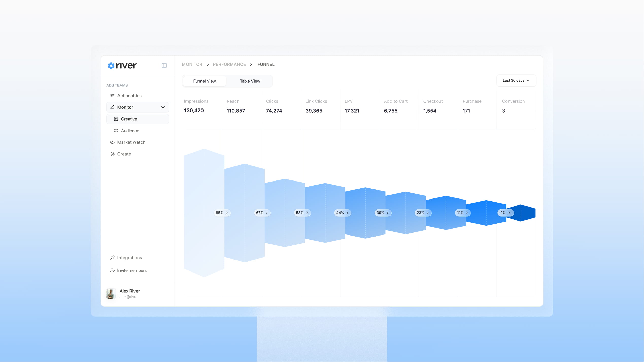Click the Creative image icon
This screenshot has width=644, height=362.
116,119
